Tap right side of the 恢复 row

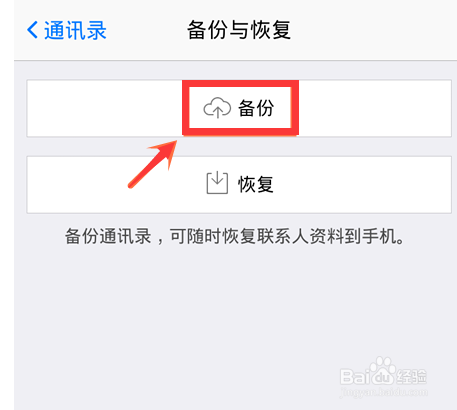point(363,185)
